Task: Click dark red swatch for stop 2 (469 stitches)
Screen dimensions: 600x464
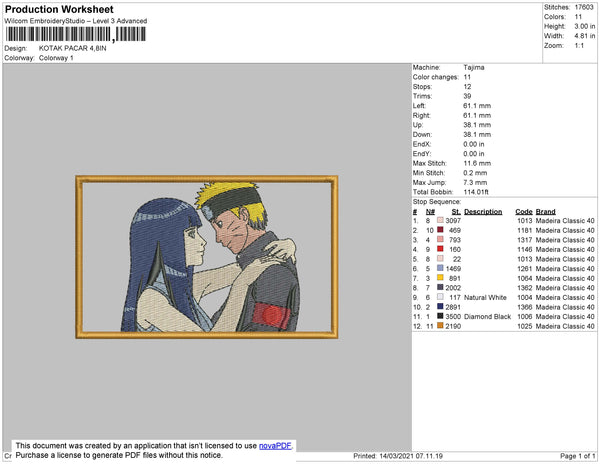Action: (x=440, y=230)
